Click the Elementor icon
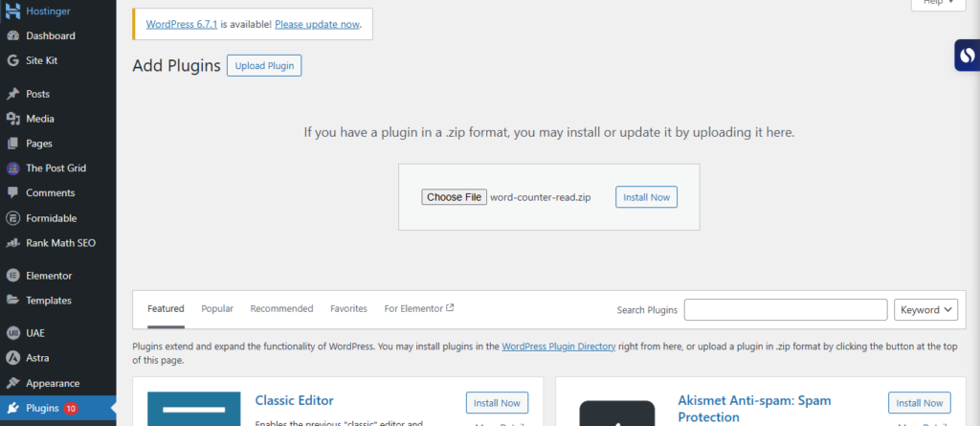The height and width of the screenshot is (426, 980). tap(12, 276)
